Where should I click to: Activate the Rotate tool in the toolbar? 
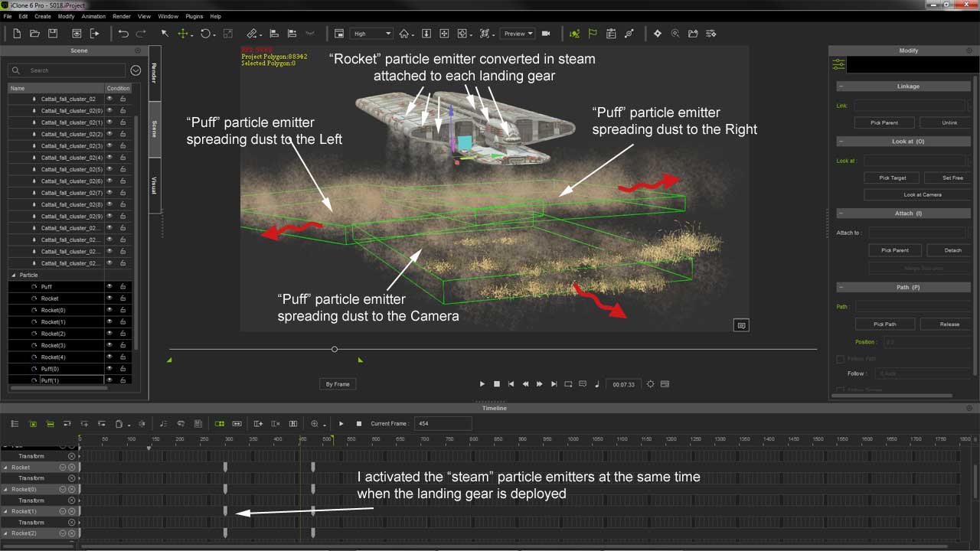click(205, 34)
